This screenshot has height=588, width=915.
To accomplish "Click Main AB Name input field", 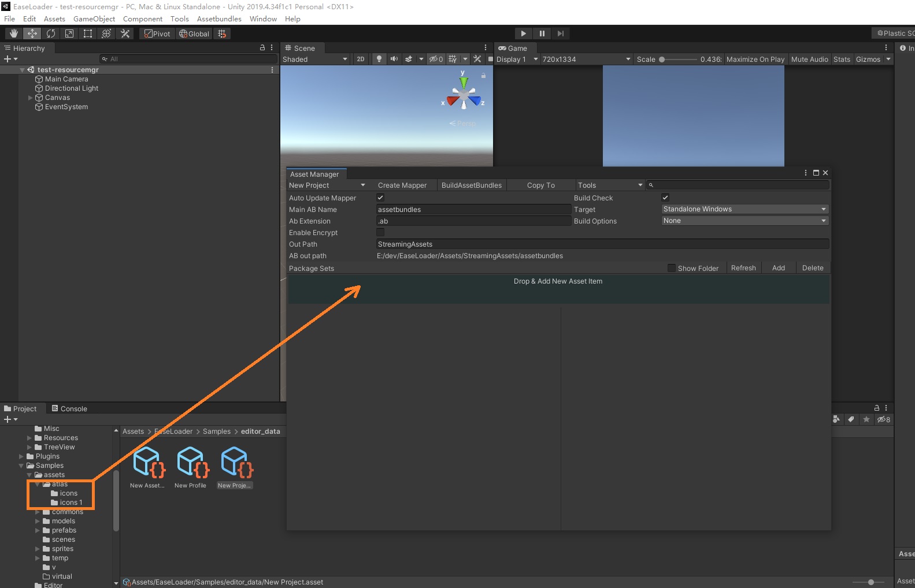I will (x=473, y=210).
